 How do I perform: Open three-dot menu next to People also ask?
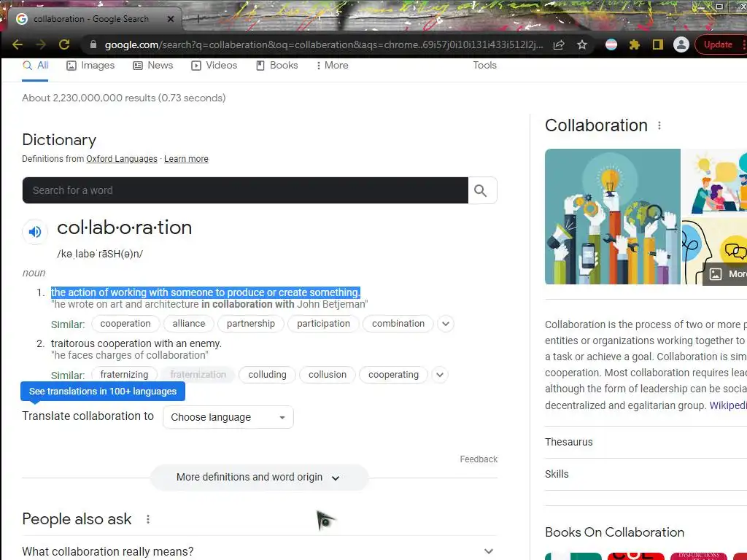(148, 519)
